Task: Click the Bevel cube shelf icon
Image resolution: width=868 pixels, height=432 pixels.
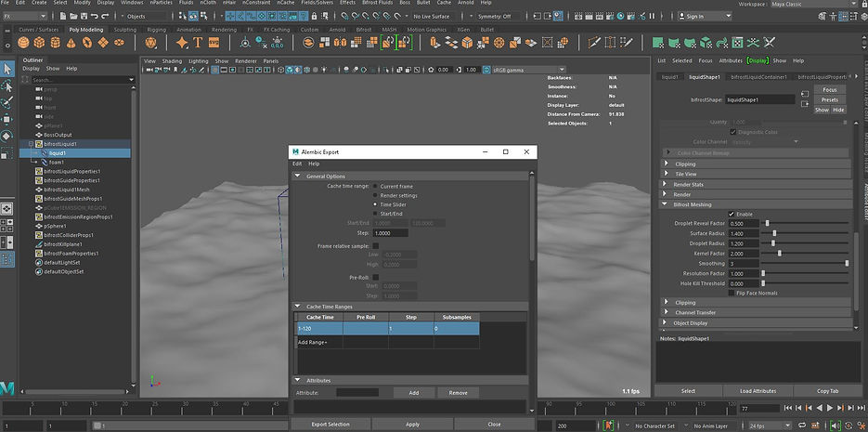Action: point(467,43)
